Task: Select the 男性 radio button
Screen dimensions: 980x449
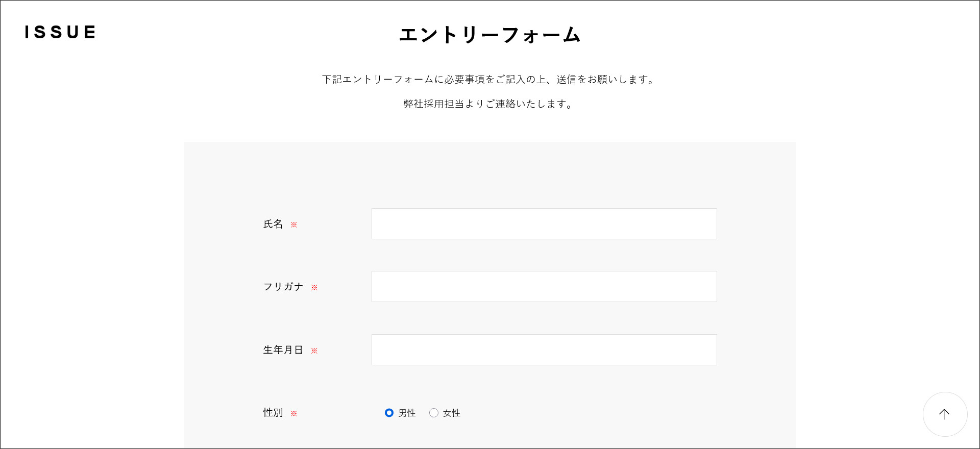Action: pos(389,413)
